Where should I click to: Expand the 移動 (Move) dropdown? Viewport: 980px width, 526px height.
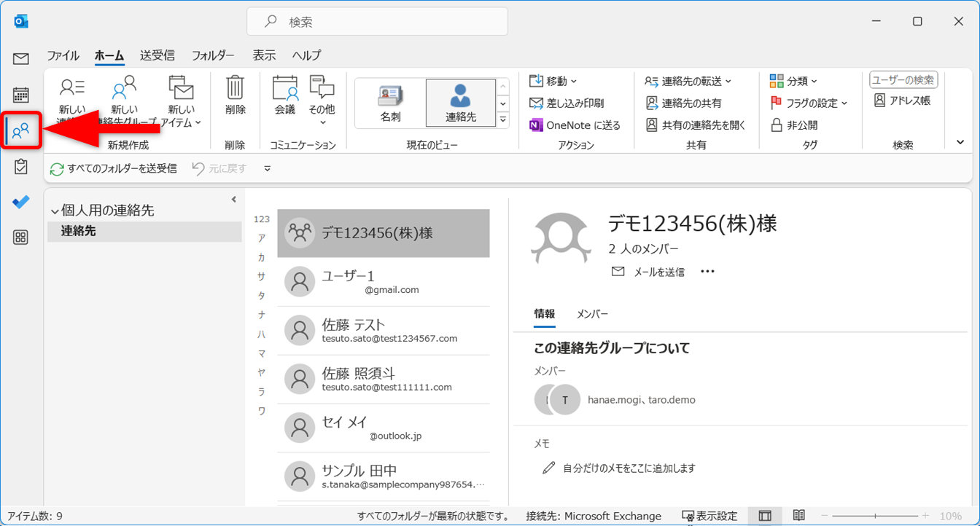(553, 81)
